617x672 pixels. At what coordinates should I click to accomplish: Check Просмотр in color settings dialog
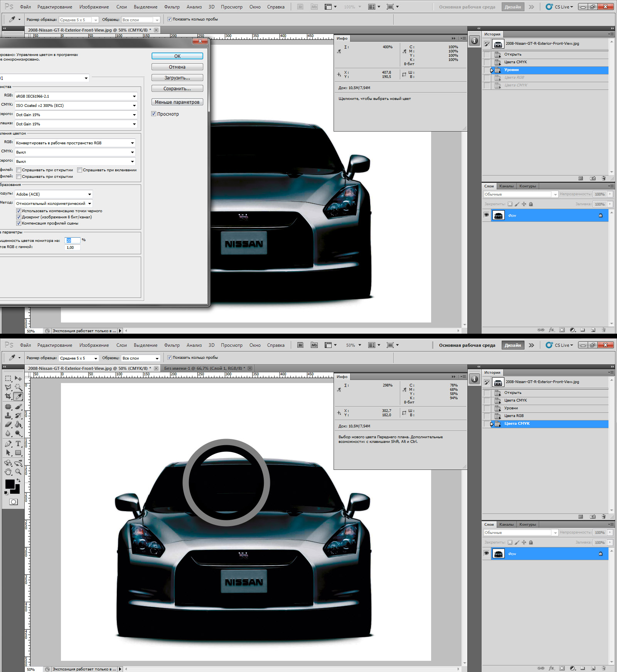coord(154,114)
